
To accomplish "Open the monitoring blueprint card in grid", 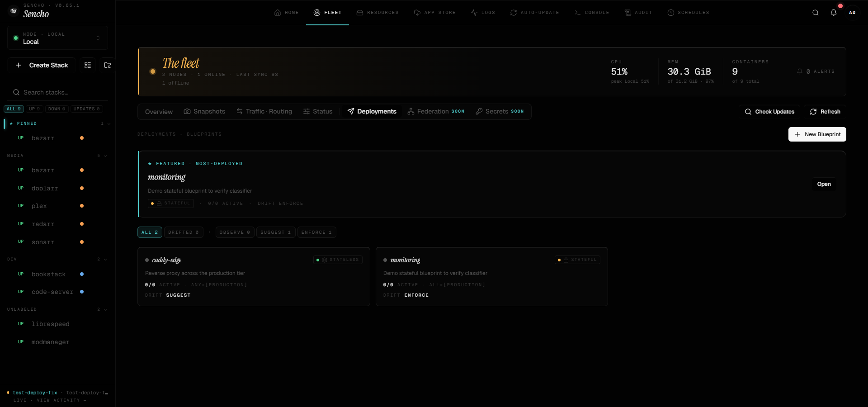I will 492,277.
